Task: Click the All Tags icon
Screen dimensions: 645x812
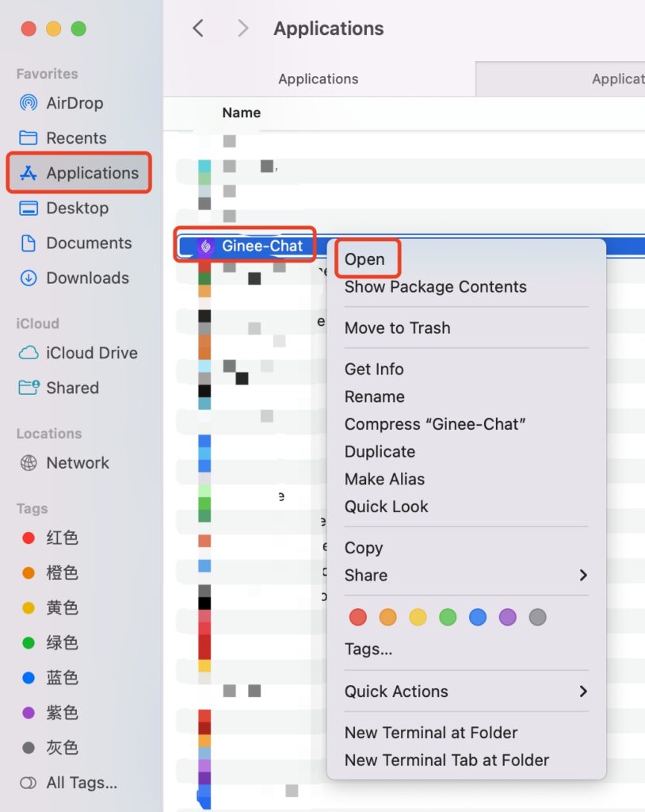Action: pos(29,783)
